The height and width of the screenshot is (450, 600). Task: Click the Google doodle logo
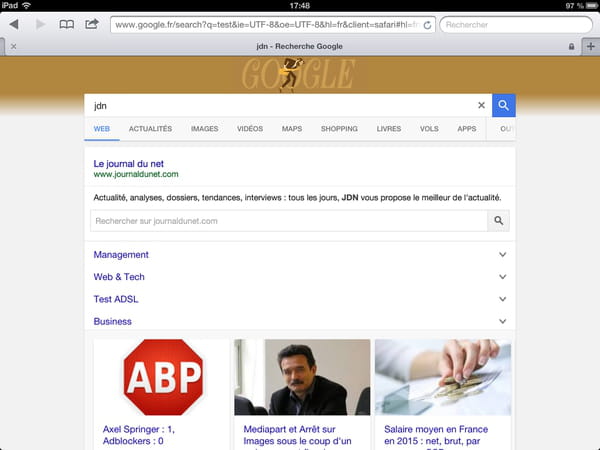pyautogui.click(x=298, y=74)
